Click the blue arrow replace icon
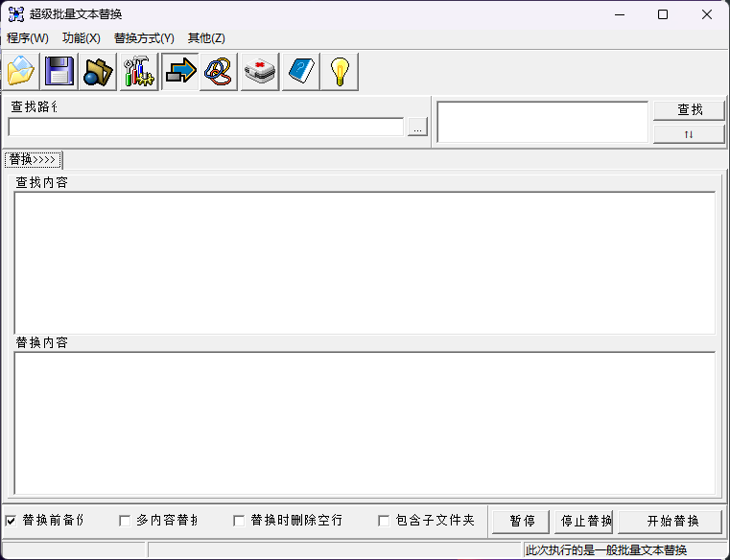The width and height of the screenshot is (730, 560). tap(179, 72)
